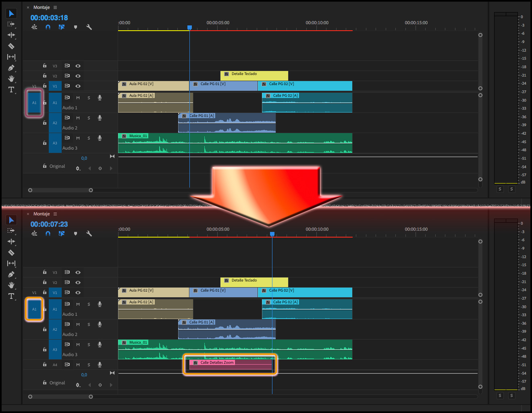Open the lower Montaje panel hamburger menu
The image size is (532, 413).
55,214
